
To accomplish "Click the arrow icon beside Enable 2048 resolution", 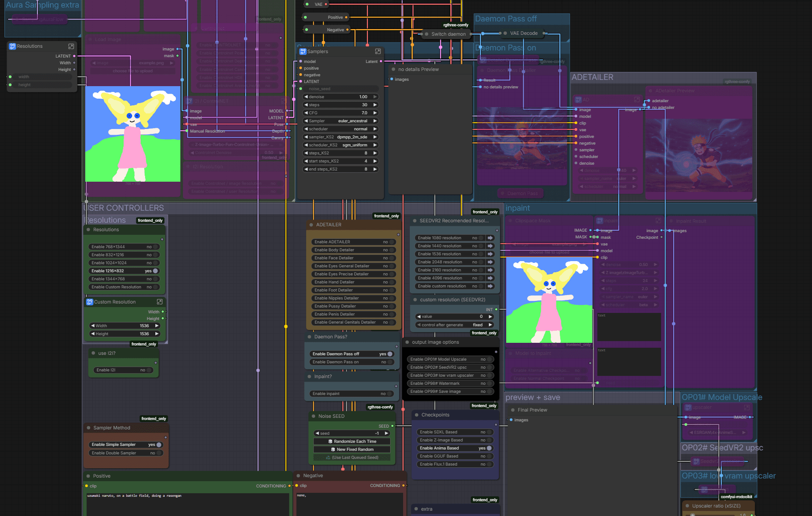I will point(490,262).
